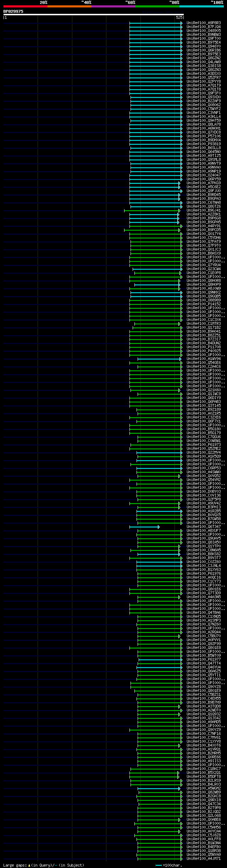The image size is (227, 868).
Task: Click the UniRef100_C6RP53 label
Action: (x=204, y=468)
